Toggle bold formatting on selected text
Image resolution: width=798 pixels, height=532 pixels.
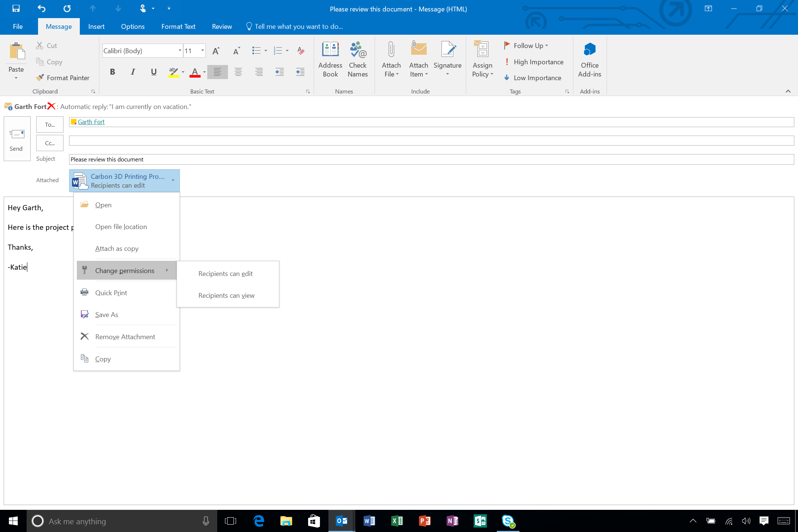pyautogui.click(x=113, y=72)
